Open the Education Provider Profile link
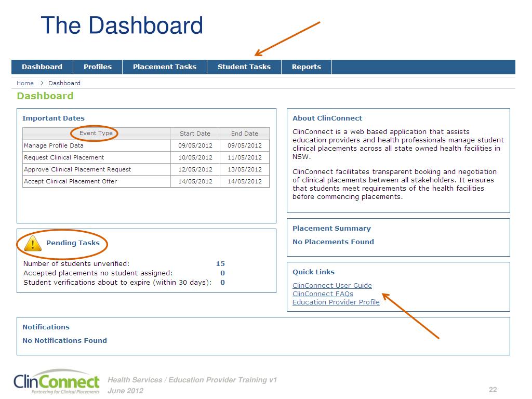 (336, 302)
